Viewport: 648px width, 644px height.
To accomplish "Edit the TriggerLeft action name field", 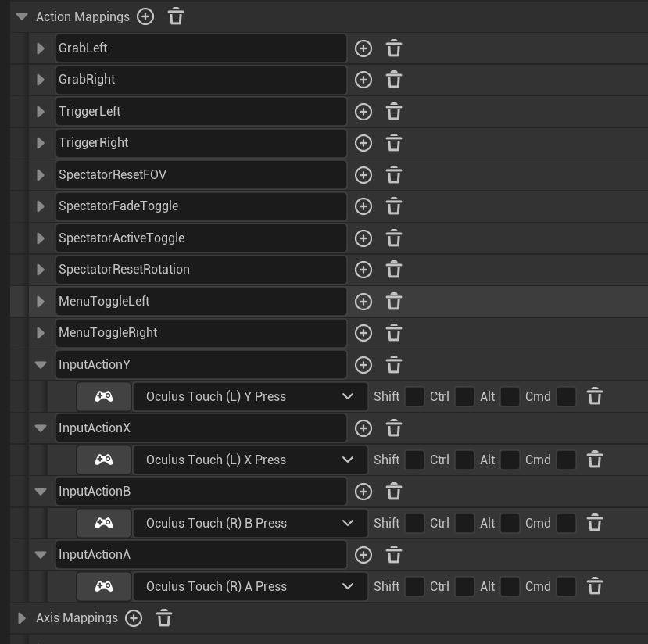I will 201,112.
